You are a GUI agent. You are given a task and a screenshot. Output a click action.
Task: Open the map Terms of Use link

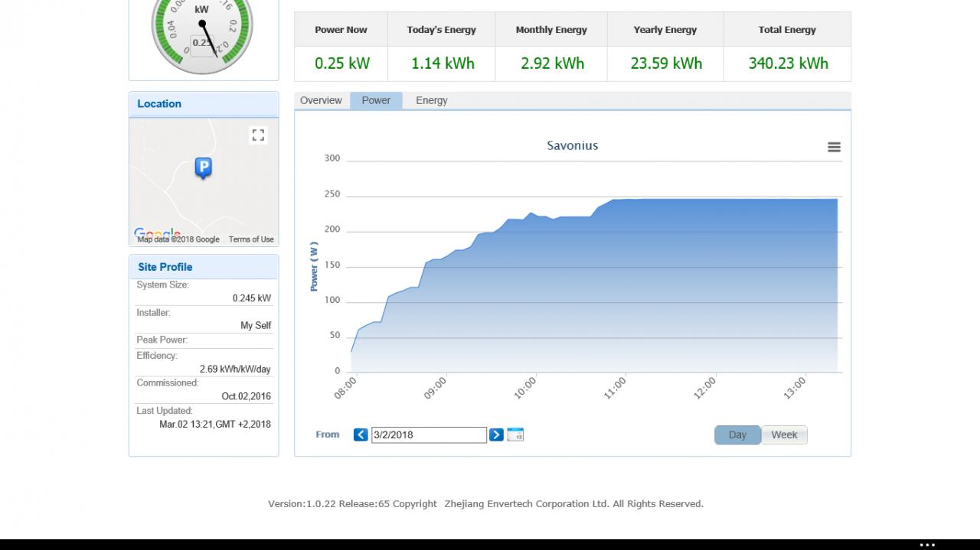(251, 239)
